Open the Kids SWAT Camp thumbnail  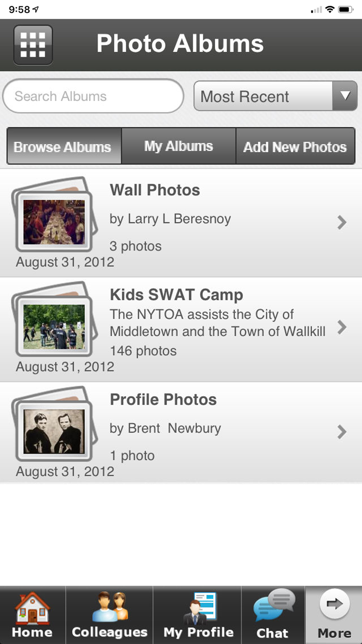coord(54,327)
